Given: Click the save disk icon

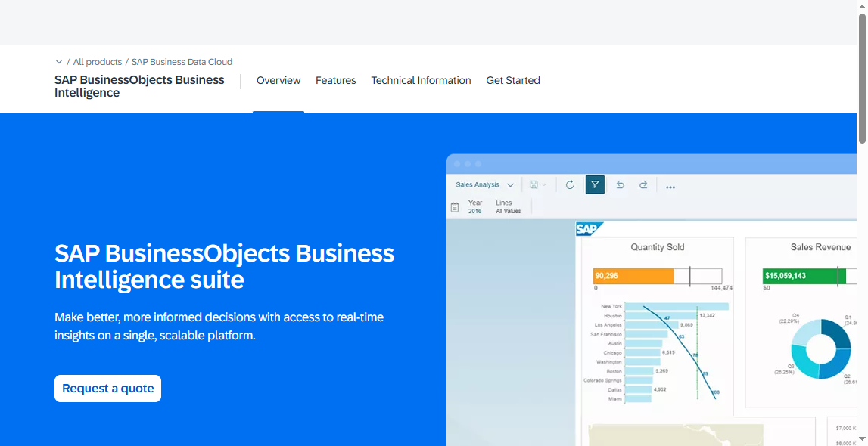Looking at the screenshot, I should (x=534, y=184).
